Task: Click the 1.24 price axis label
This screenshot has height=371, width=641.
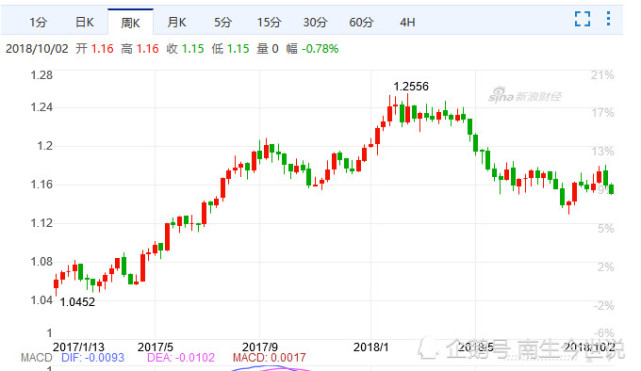Action: point(42,107)
